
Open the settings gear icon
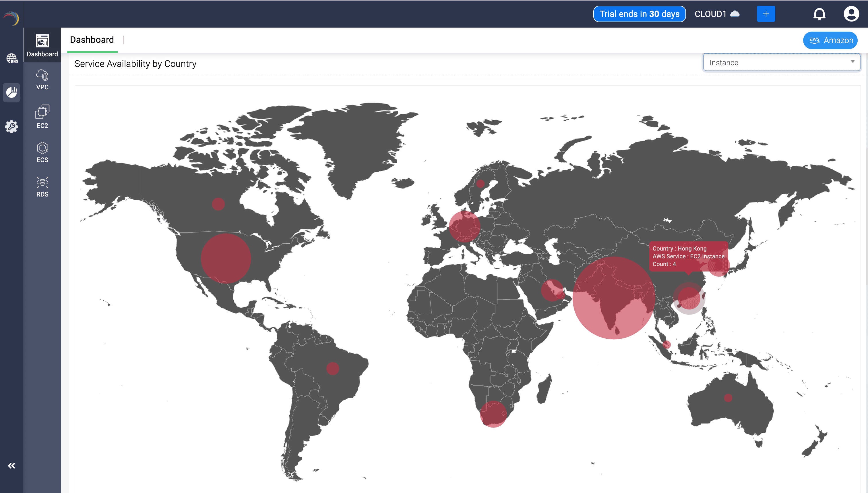tap(12, 126)
